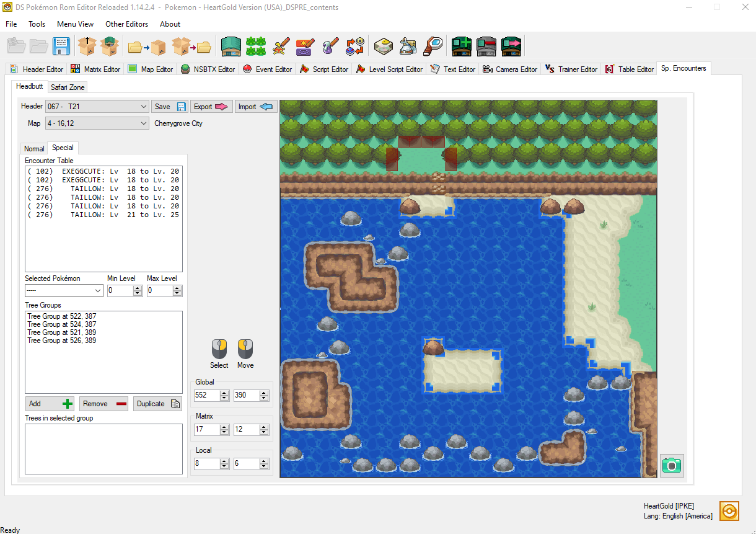
Task: Switch to the Normal encounters tab
Action: tap(33, 148)
